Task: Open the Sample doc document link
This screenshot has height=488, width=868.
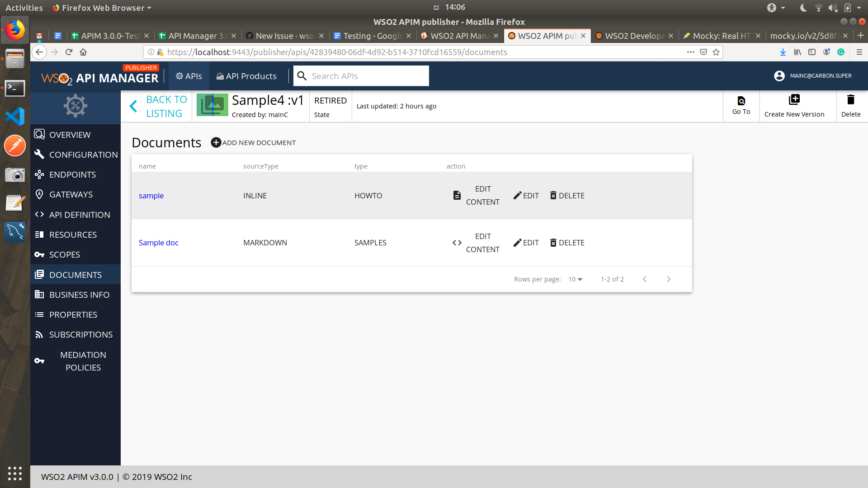Action: tap(158, 243)
